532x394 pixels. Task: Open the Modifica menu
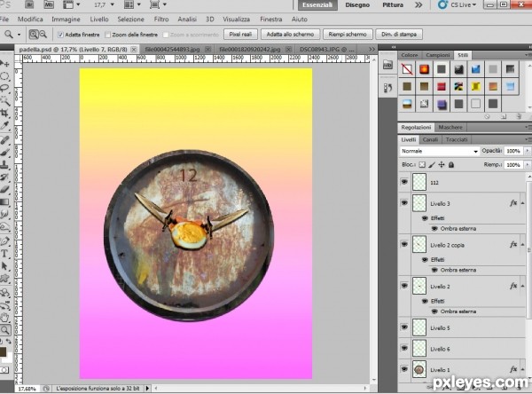[x=30, y=20]
